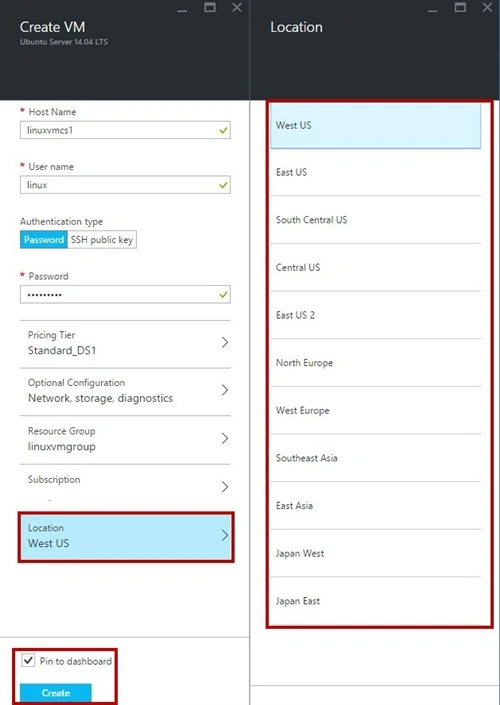The height and width of the screenshot is (705, 500).
Task: Focus the Password input field
Action: pyautogui.click(x=125, y=294)
